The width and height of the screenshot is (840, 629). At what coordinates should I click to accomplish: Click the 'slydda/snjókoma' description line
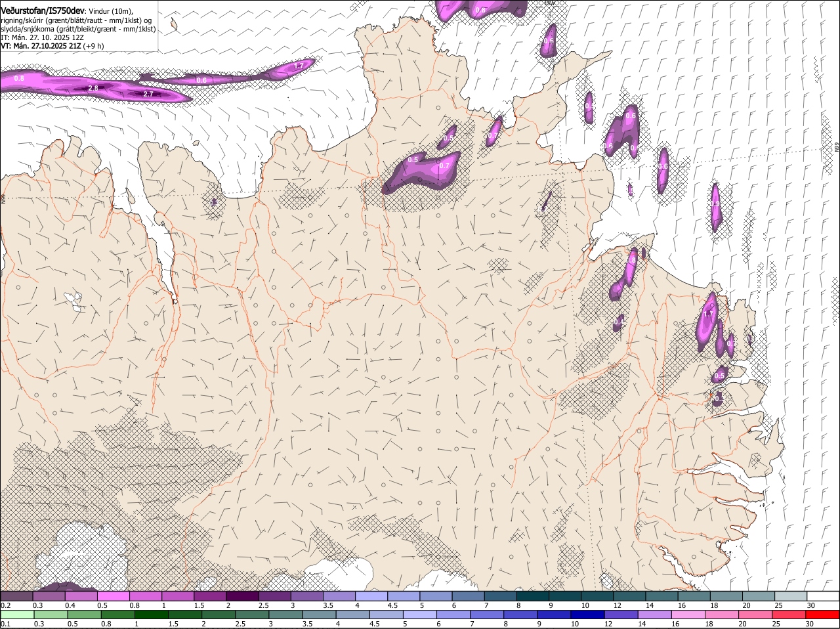coord(78,29)
